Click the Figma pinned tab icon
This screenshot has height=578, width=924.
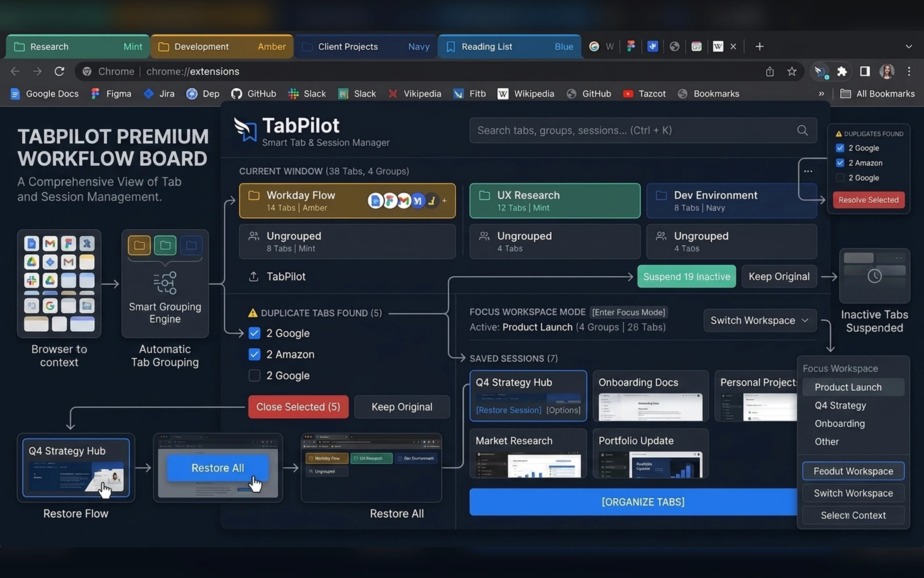point(631,46)
